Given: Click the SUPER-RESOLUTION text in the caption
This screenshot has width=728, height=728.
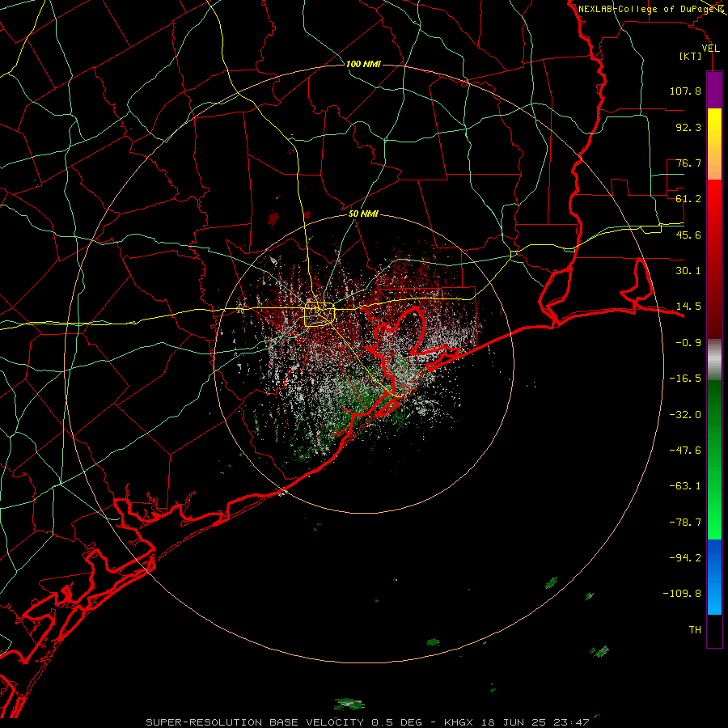Looking at the screenshot, I should 204,722.
